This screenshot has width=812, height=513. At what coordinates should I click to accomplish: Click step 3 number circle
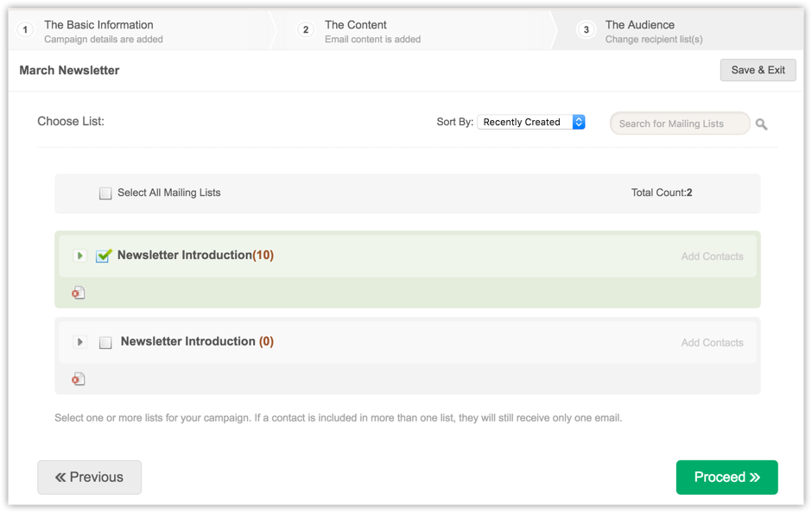[x=587, y=30]
